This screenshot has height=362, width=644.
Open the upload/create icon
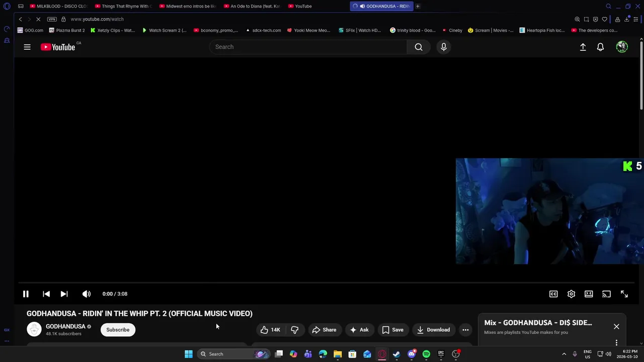click(x=583, y=47)
